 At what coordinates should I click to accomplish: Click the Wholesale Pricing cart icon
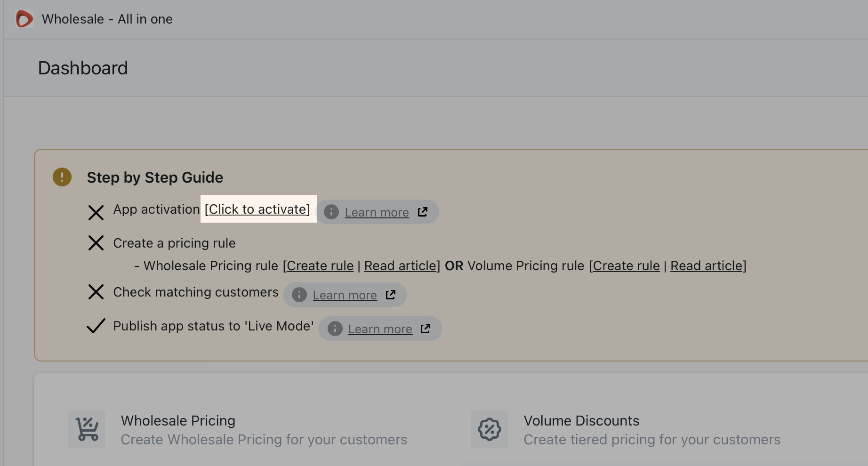click(87, 429)
